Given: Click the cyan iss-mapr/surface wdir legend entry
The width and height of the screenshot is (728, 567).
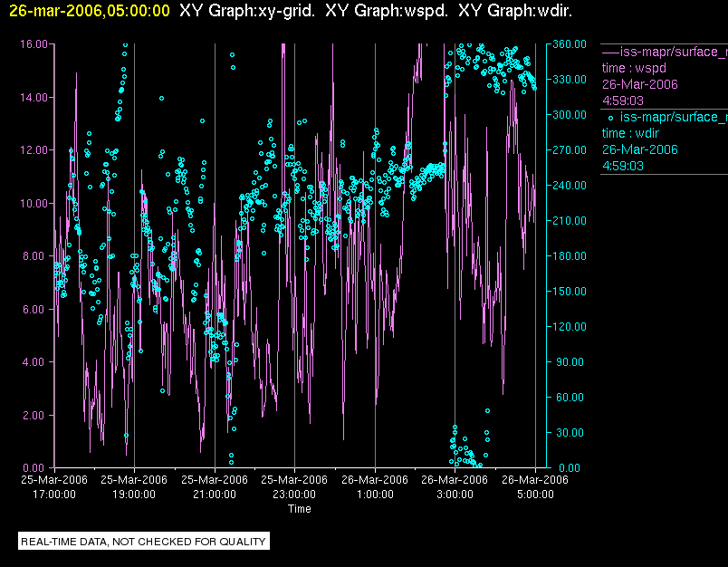Looking at the screenshot, I should click(x=674, y=117).
